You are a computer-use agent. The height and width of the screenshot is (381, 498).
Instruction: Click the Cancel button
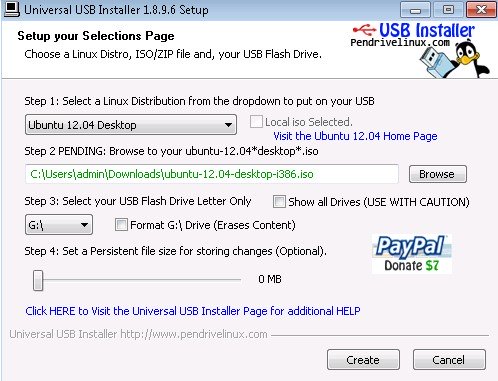[449, 360]
